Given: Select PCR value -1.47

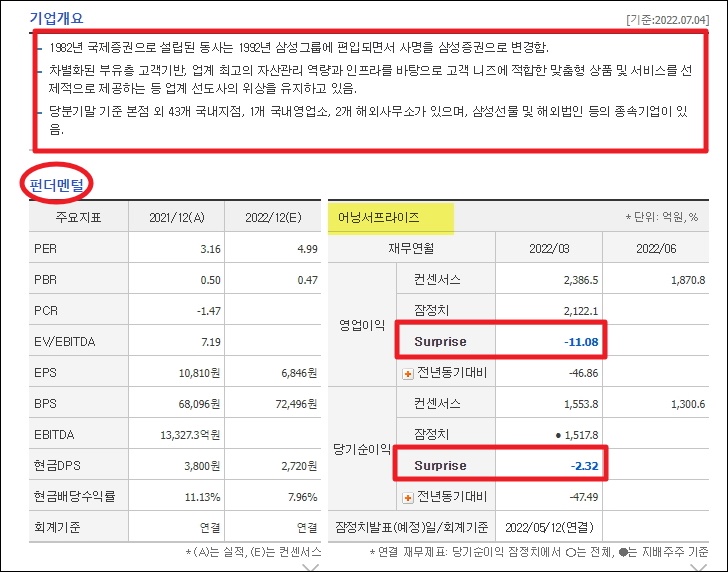Looking at the screenshot, I should pos(208,311).
